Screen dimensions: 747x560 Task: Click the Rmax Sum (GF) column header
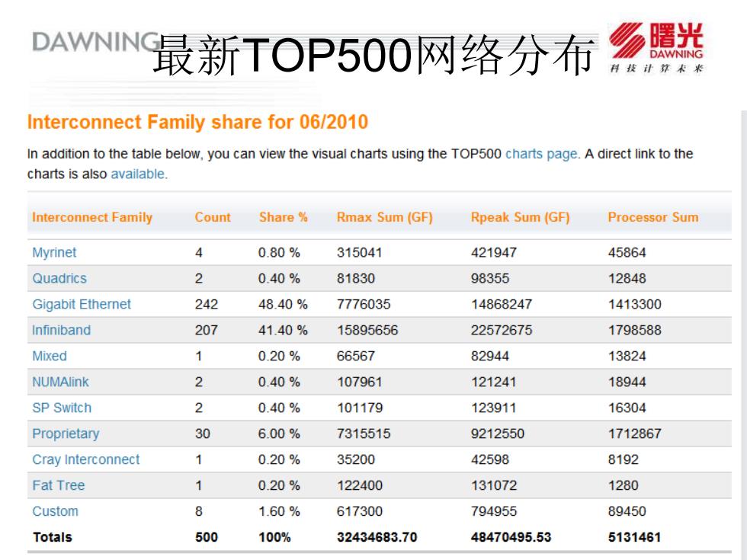point(384,218)
